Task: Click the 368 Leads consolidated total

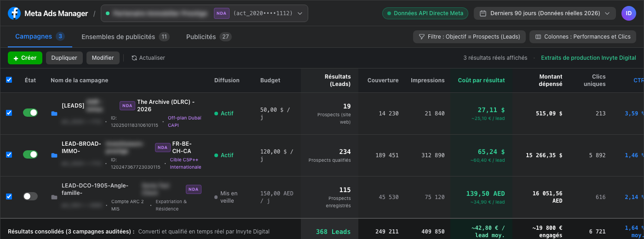Action: (333, 232)
